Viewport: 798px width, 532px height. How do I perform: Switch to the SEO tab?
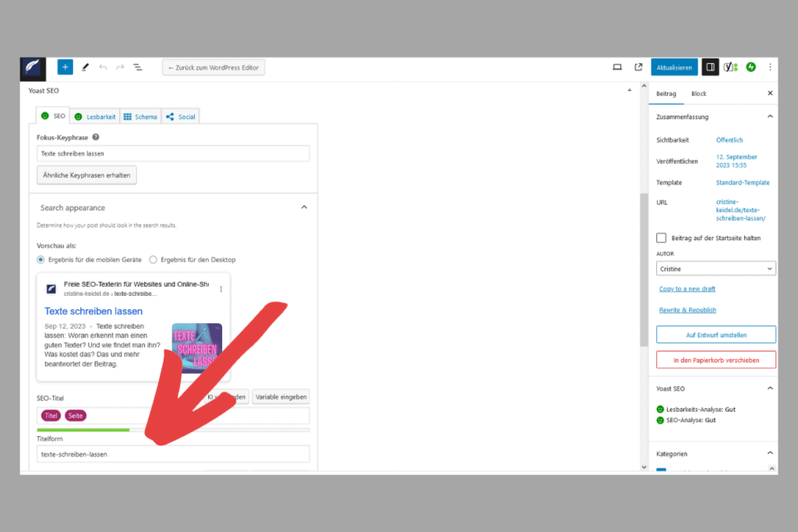53,116
